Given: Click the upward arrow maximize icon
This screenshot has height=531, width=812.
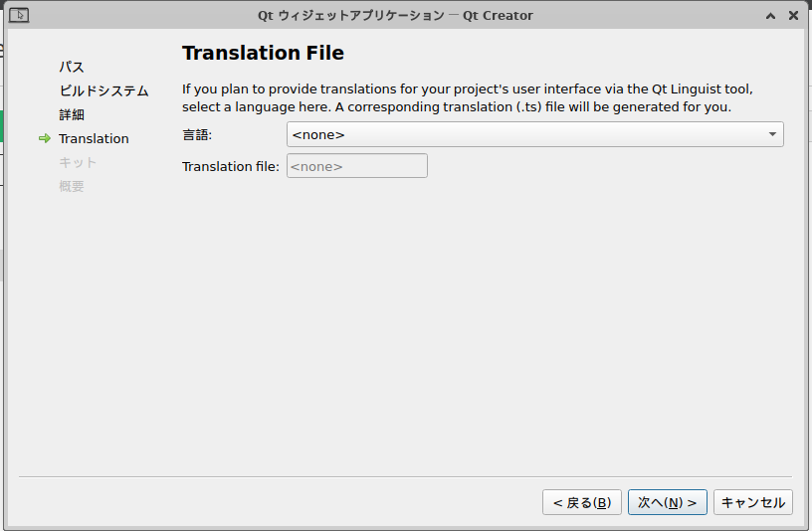Looking at the screenshot, I should (770, 16).
